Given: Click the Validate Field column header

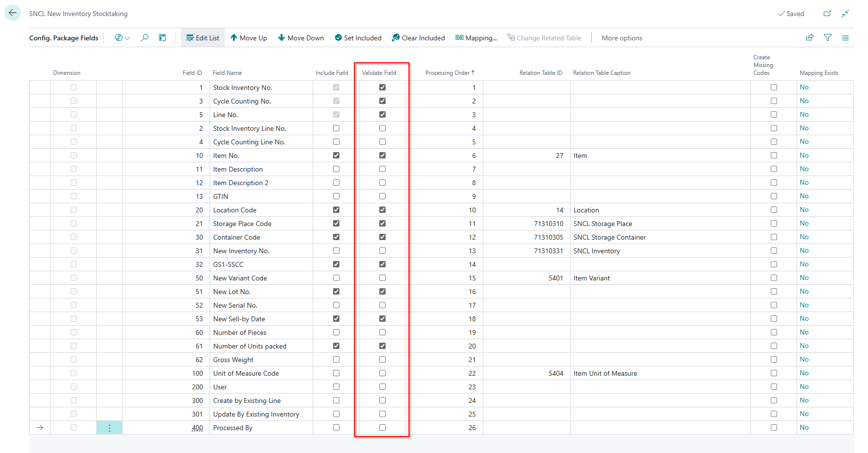Looking at the screenshot, I should click(x=379, y=73).
